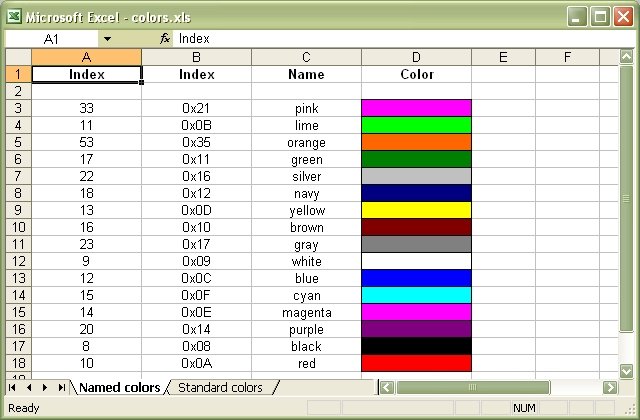The height and width of the screenshot is (420, 640).
Task: Jump to last sheet with tab navigation arrow
Action: coord(61,387)
